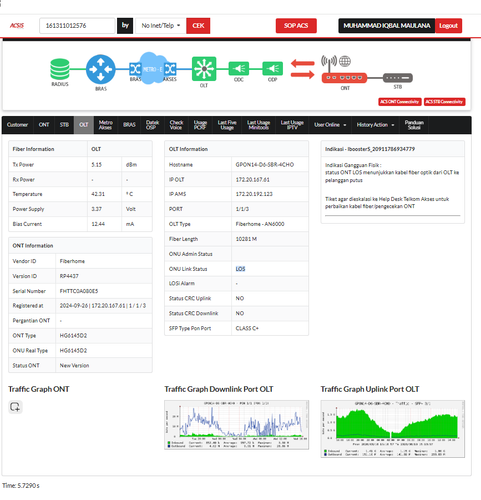This screenshot has width=481, height=500.
Task: Click Fiber Length value 10281 M
Action: click(x=246, y=239)
